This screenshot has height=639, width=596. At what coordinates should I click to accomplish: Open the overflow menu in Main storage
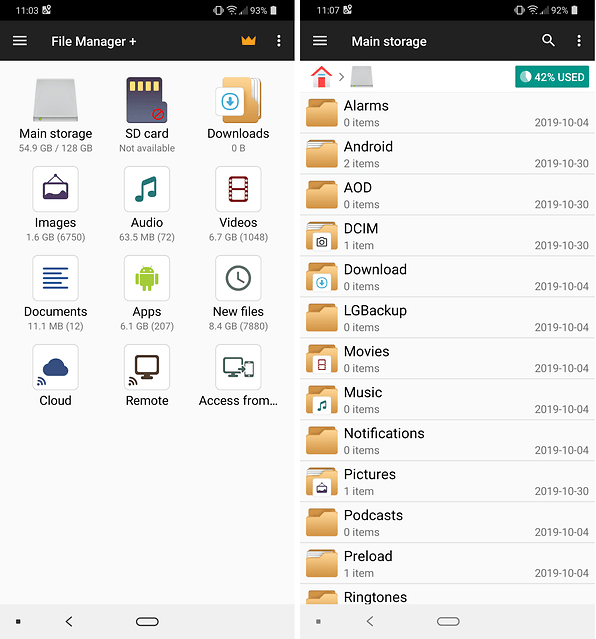pyautogui.click(x=578, y=41)
